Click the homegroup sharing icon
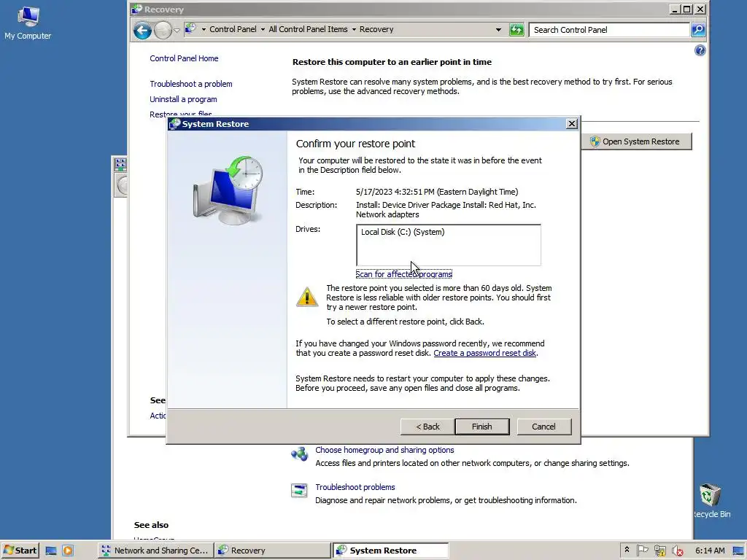 click(x=299, y=454)
